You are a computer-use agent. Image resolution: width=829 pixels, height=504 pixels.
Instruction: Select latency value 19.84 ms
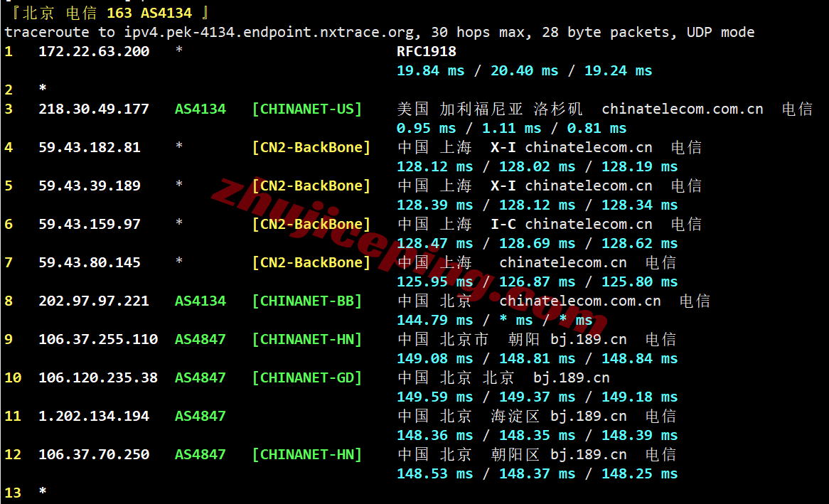click(x=430, y=71)
